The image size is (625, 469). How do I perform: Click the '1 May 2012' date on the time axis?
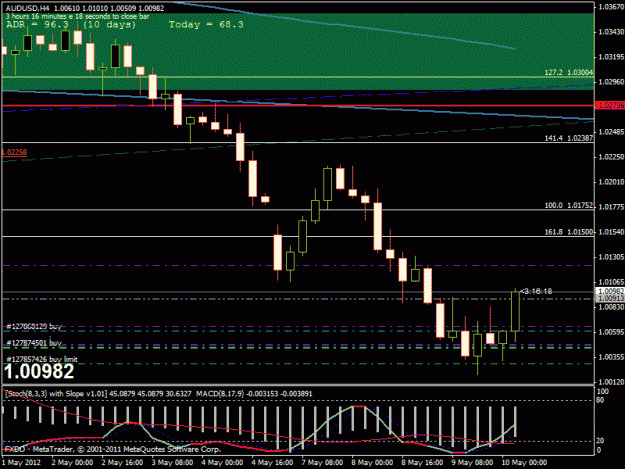click(x=21, y=463)
